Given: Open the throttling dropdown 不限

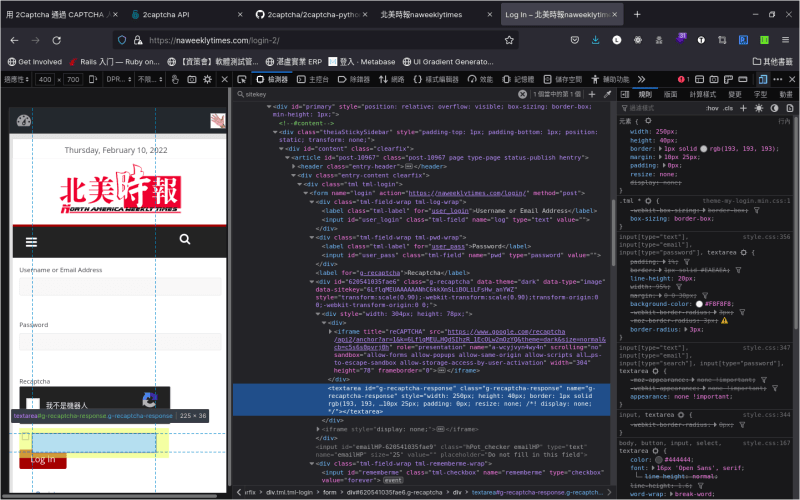Looking at the screenshot, I should (150, 79).
